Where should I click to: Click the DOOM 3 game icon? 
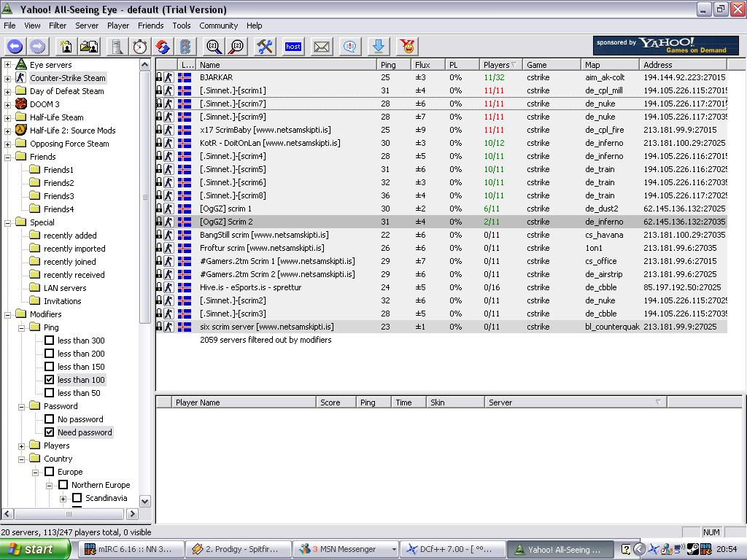click(21, 104)
